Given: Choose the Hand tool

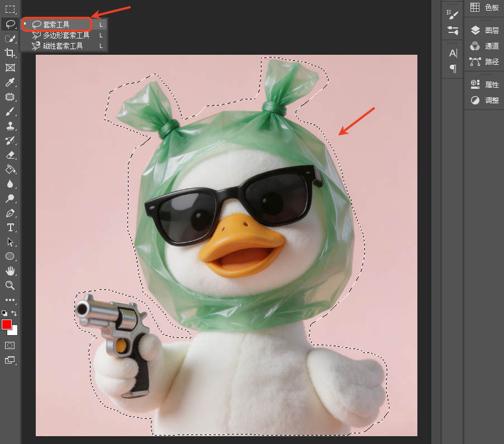Looking at the screenshot, I should click(x=10, y=271).
